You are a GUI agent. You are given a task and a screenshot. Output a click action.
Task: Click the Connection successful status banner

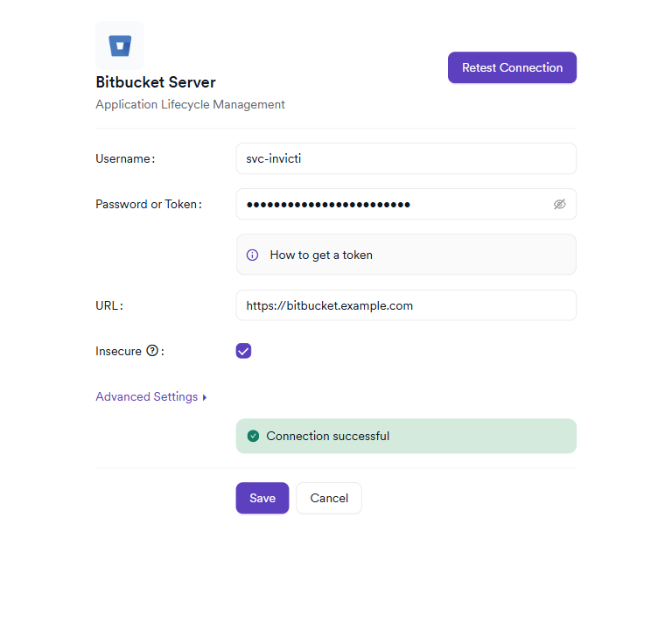406,436
